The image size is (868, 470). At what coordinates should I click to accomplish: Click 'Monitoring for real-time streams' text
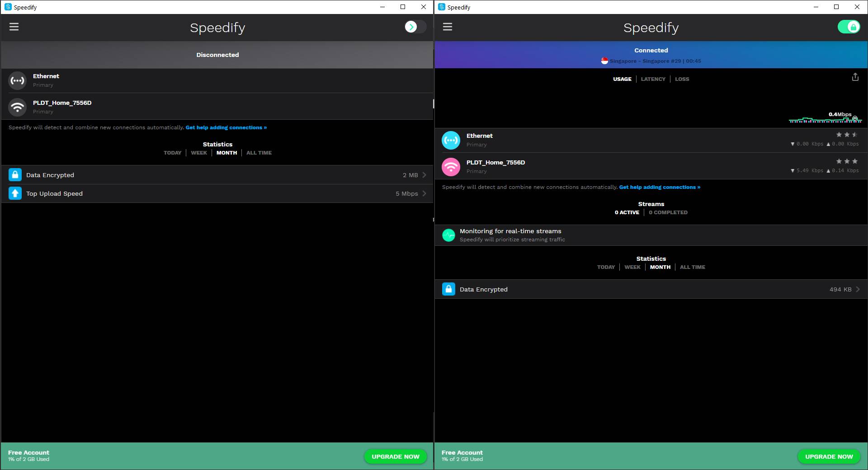[x=510, y=231]
